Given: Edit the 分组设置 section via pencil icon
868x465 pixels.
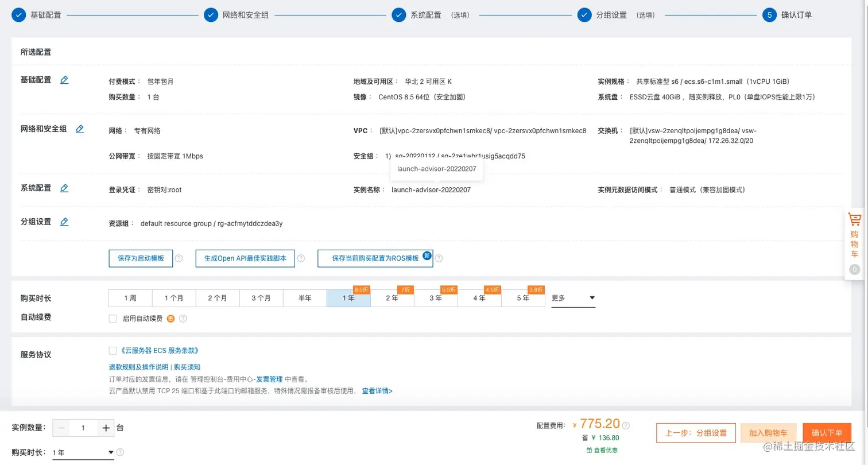Looking at the screenshot, I should coord(64,222).
